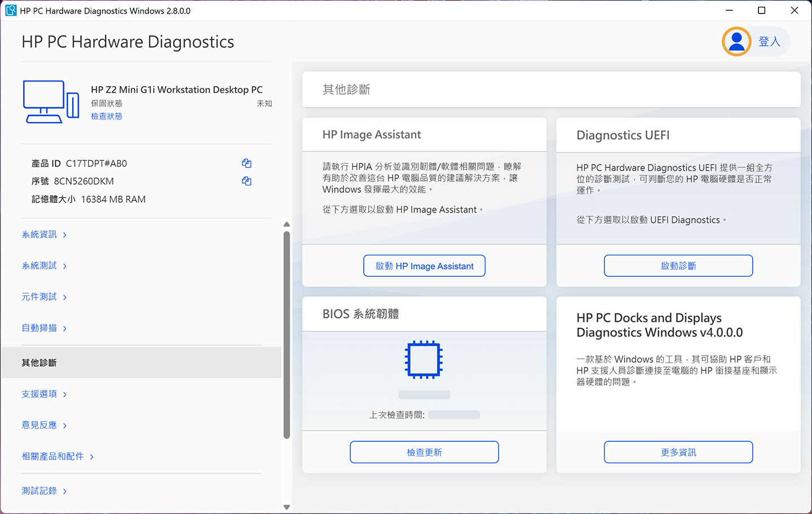Click the workstation PC illustration icon
The height and width of the screenshot is (514, 812).
50,102
